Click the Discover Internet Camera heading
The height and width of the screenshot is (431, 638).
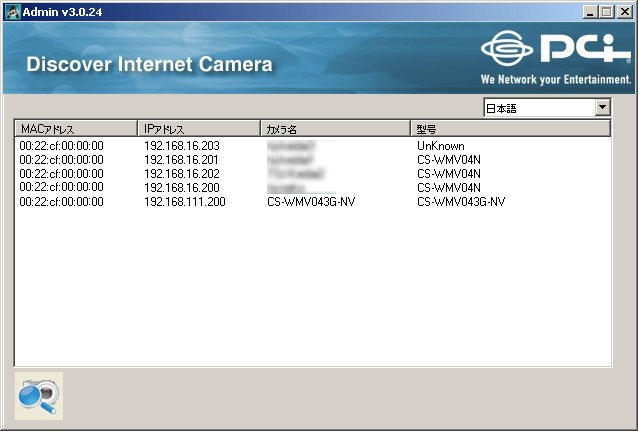[x=149, y=65]
